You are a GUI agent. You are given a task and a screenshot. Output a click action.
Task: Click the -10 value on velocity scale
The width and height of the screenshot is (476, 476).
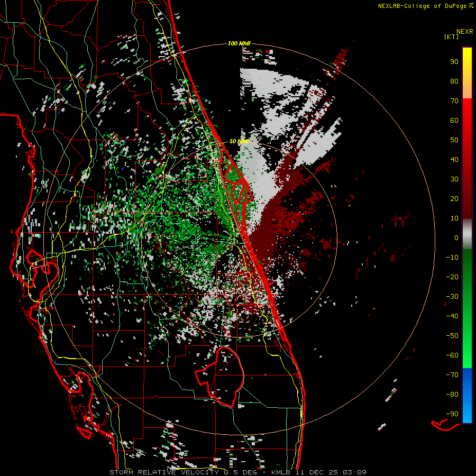452,258
